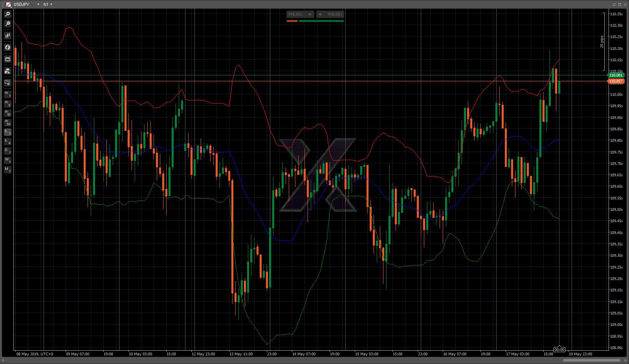Click the '16 May 07:00' time axis label

[455, 354]
